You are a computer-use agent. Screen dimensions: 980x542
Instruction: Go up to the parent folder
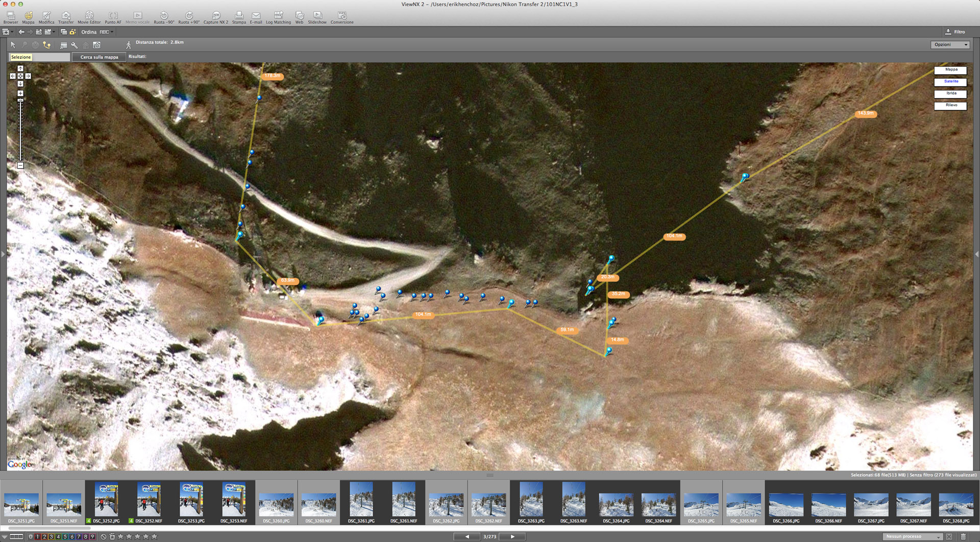pyautogui.click(x=39, y=32)
